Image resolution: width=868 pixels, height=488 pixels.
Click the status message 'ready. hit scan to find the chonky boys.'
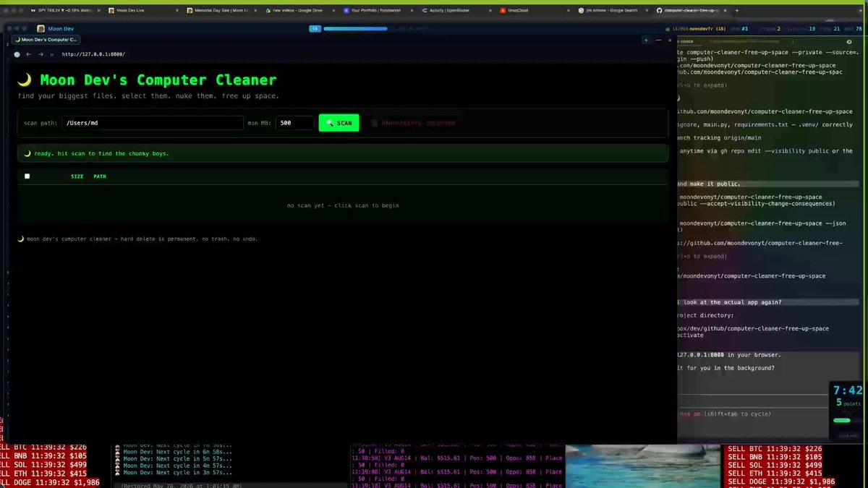101,153
